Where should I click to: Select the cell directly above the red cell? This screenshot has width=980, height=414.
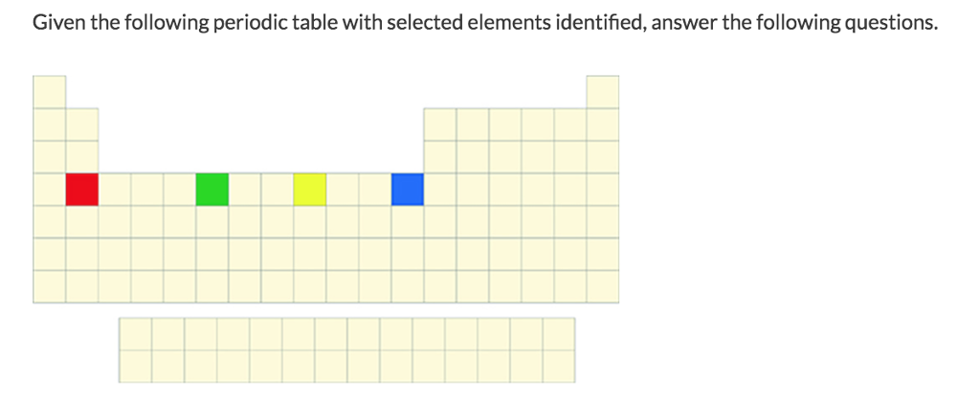pyautogui.click(x=82, y=157)
